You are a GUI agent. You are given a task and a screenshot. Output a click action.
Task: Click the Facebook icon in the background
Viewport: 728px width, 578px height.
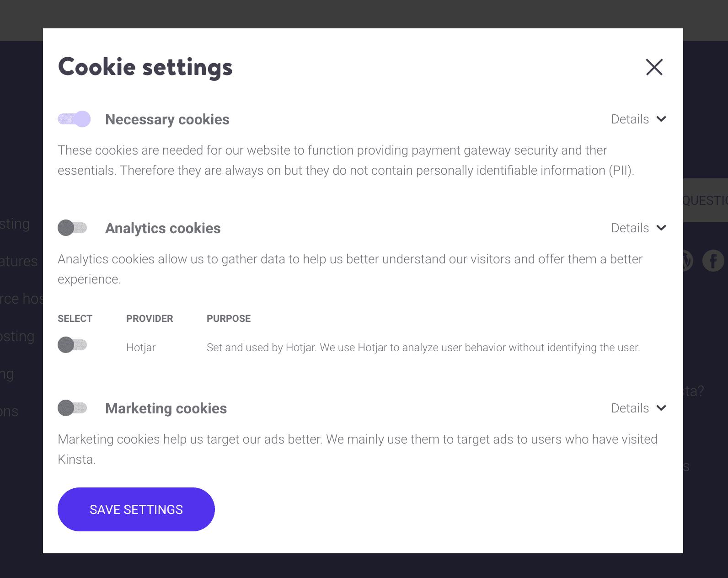(713, 260)
